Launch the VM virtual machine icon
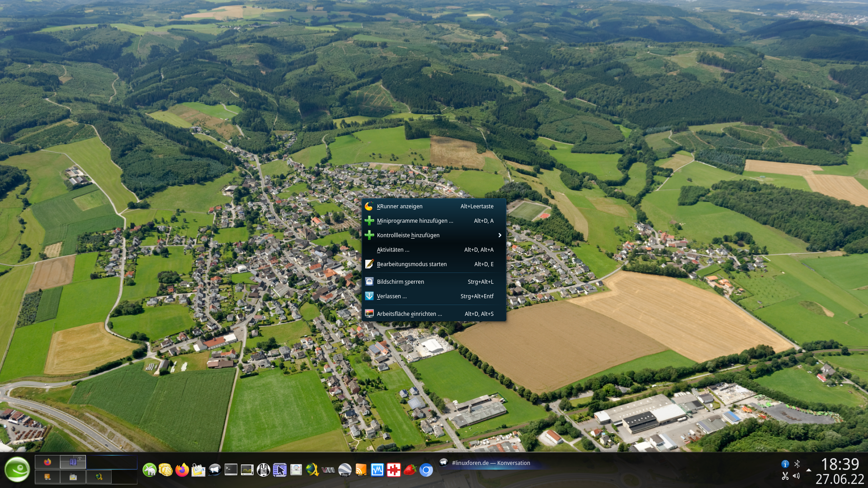The width and height of the screenshot is (868, 488). 328,470
